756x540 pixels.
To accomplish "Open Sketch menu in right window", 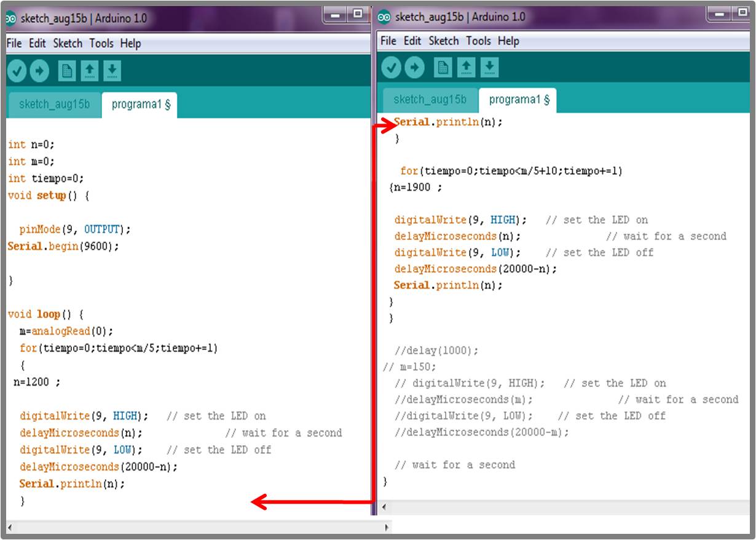I will tap(444, 41).
